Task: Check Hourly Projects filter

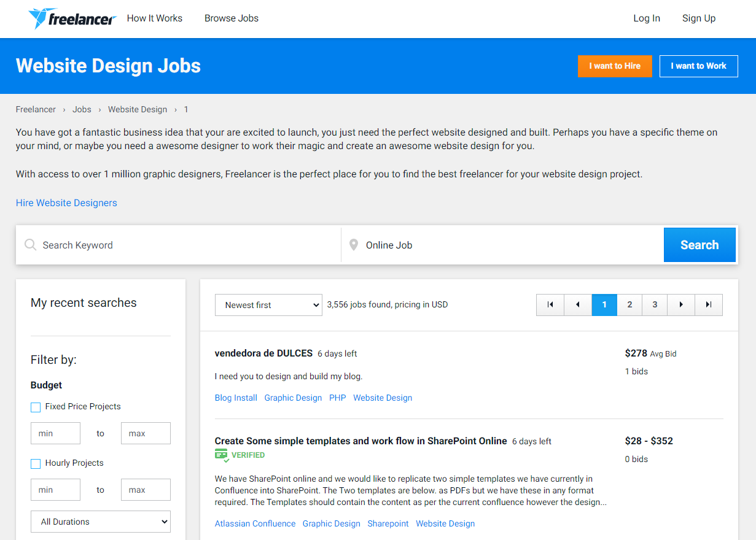Action: point(36,463)
